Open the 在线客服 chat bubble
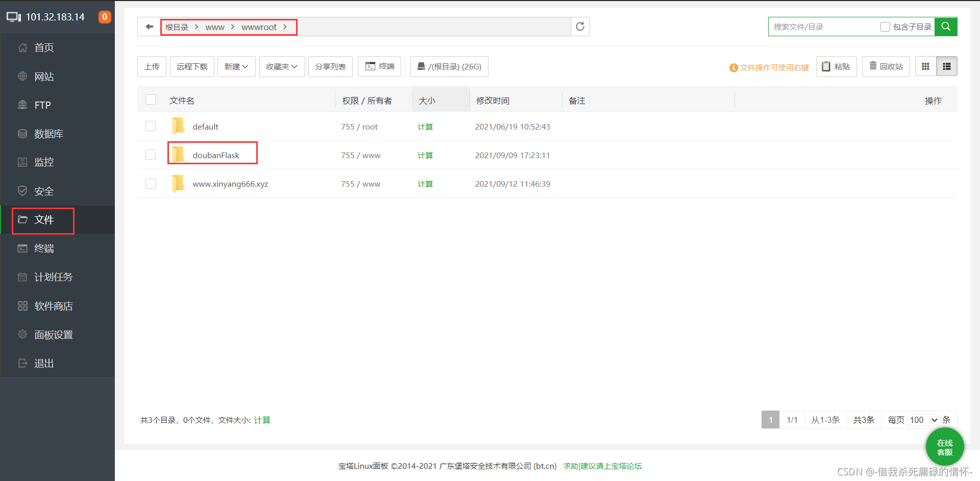980x481 pixels. 945,447
